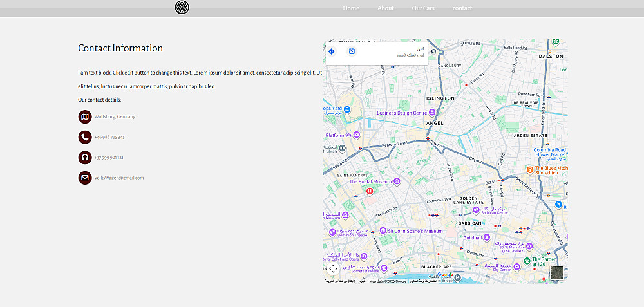644x307 pixels.
Task: Go to the About page
Action: coord(386,8)
